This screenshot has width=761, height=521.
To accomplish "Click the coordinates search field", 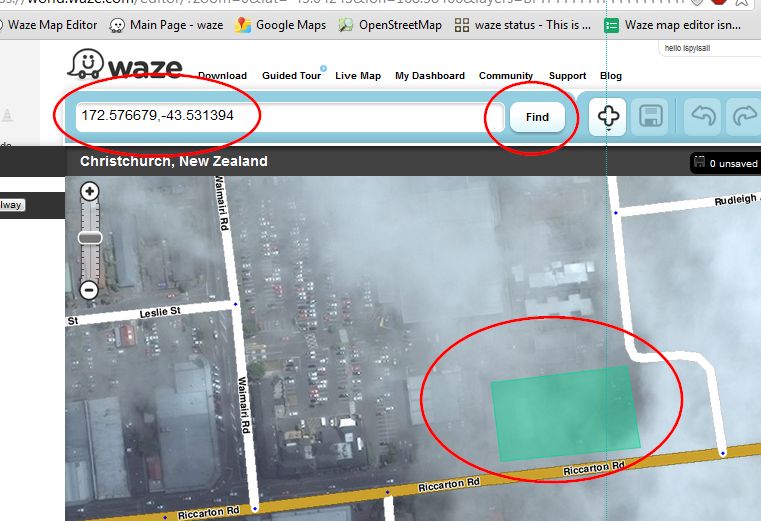I will coord(290,117).
